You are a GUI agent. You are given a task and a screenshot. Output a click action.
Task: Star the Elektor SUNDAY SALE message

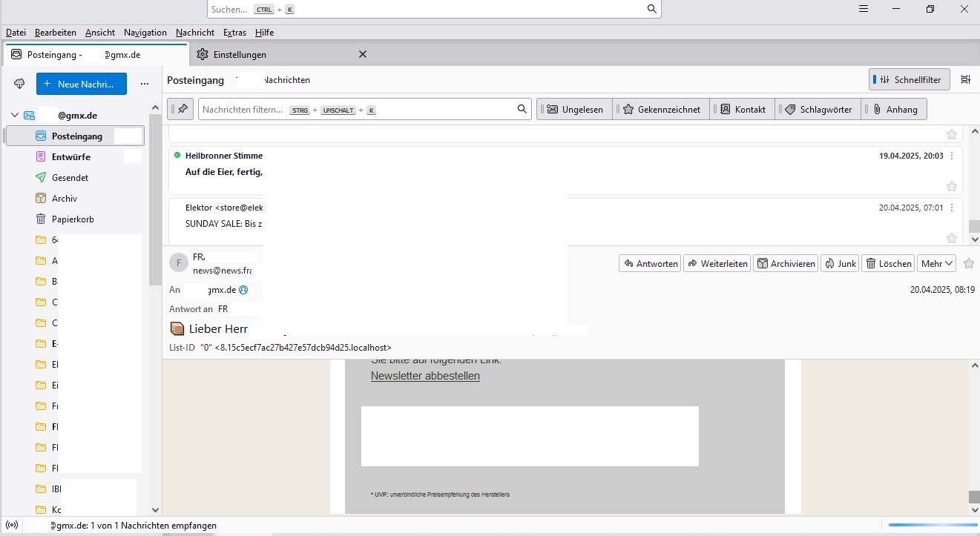pos(952,238)
